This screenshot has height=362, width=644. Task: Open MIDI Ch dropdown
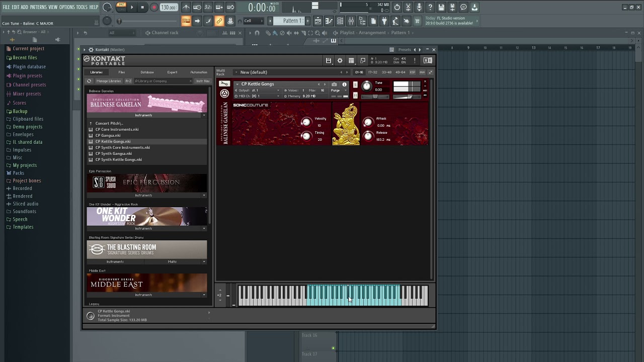click(x=258, y=96)
